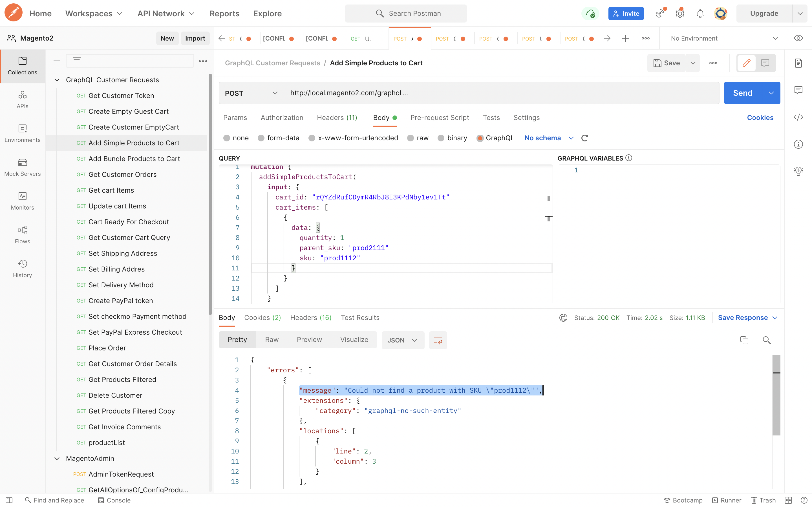Image resolution: width=812 pixels, height=507 pixels.
Task: Open the Flows sidebar icon
Action: 22,234
